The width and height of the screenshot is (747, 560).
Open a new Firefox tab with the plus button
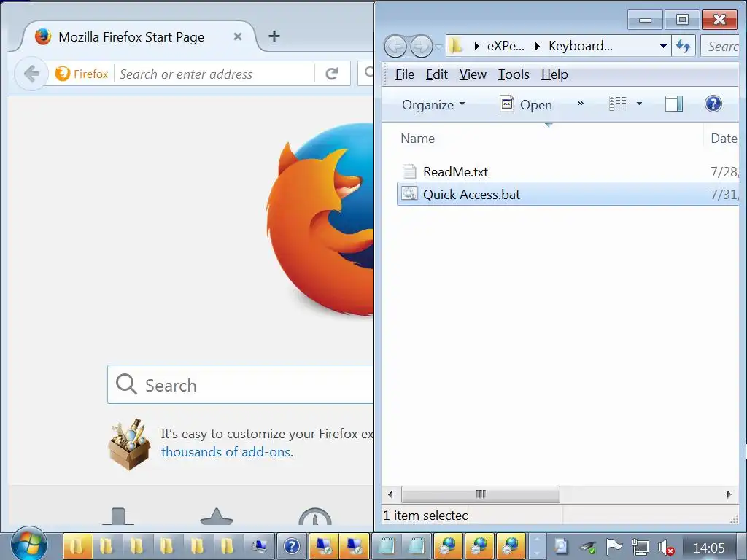(274, 36)
